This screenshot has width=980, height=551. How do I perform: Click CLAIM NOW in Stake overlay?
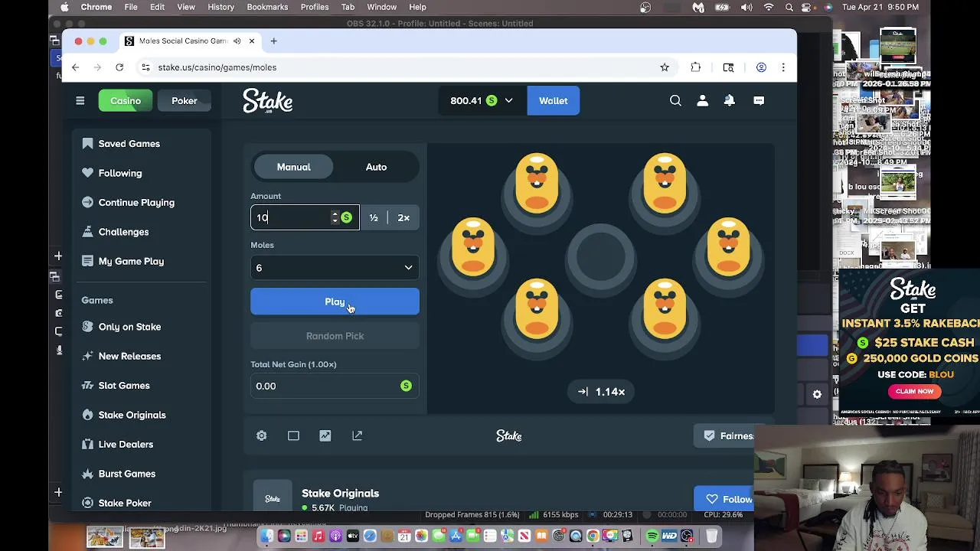[914, 391]
